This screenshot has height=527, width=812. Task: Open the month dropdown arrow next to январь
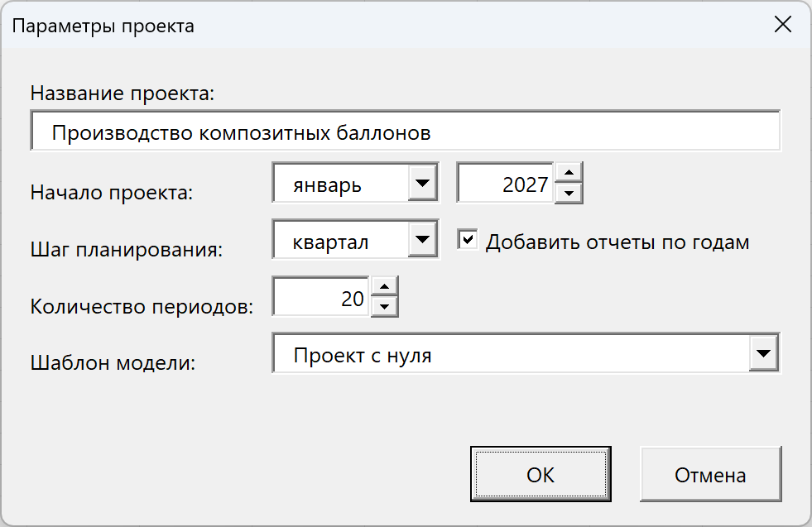423,183
